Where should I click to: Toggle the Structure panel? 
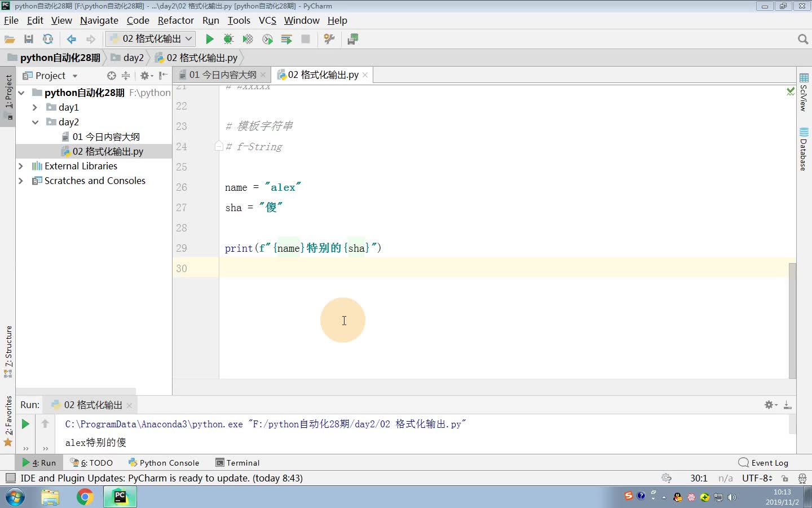[x=8, y=347]
